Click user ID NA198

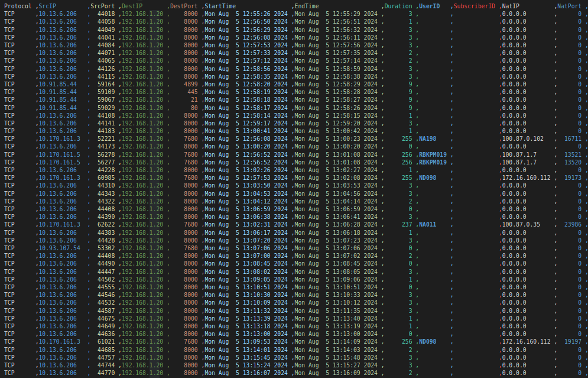click(427, 138)
